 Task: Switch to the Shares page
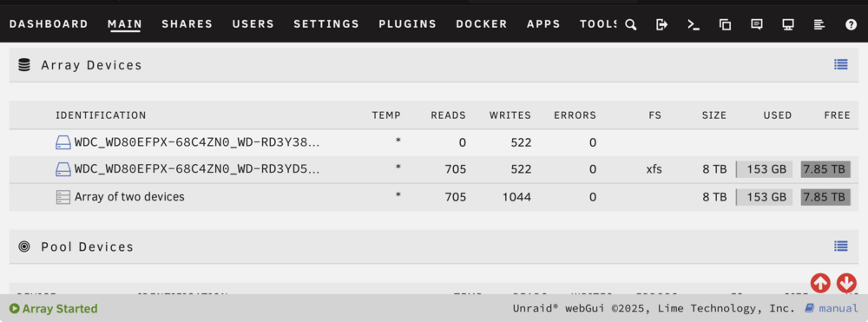tap(187, 24)
